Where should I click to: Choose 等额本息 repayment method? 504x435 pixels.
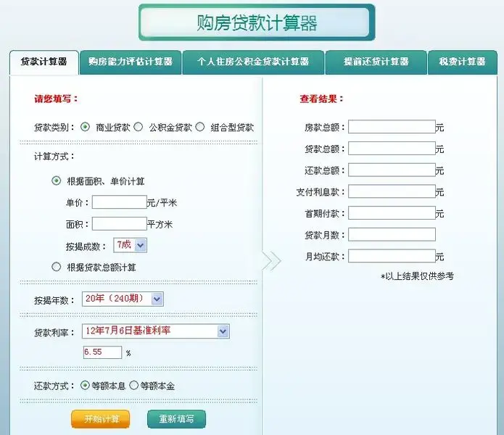pyautogui.click(x=86, y=386)
